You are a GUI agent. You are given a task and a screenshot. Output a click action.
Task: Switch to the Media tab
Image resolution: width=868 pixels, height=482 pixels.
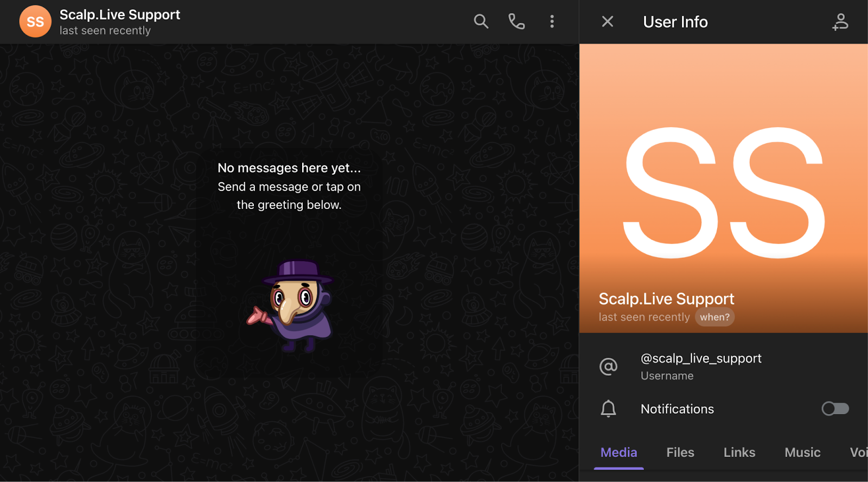618,452
